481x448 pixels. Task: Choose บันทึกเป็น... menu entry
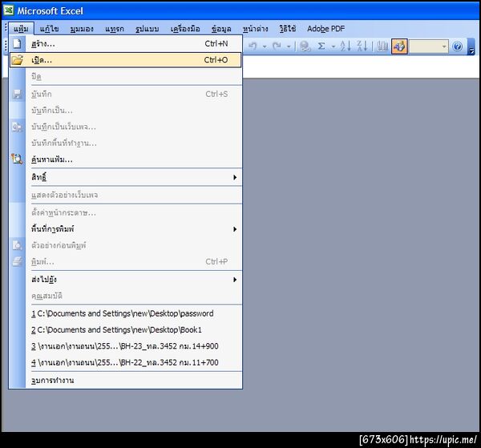click(126, 111)
